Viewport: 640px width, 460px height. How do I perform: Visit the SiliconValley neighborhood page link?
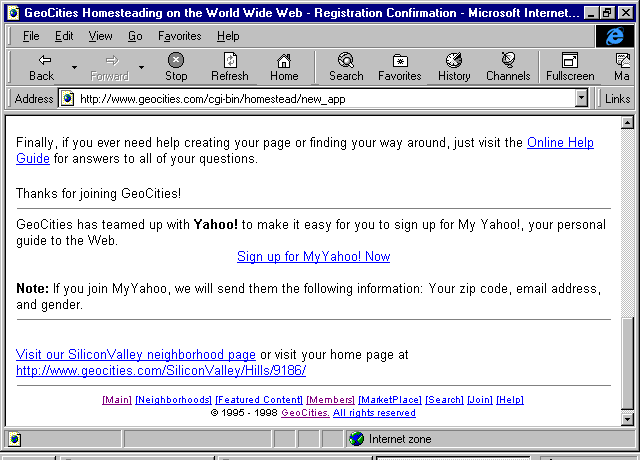136,354
